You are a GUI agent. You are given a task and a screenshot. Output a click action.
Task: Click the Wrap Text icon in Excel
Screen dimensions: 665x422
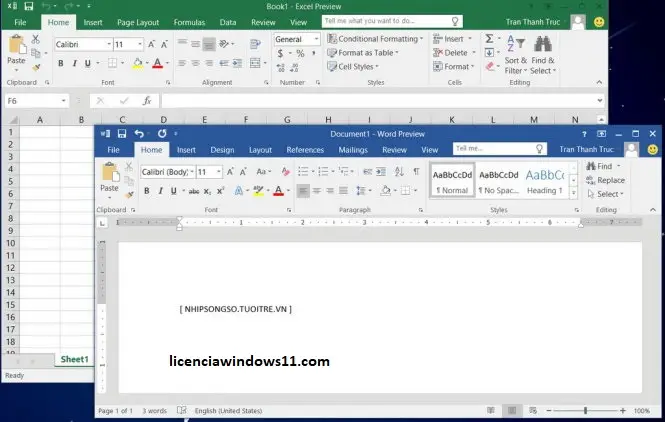pos(255,44)
